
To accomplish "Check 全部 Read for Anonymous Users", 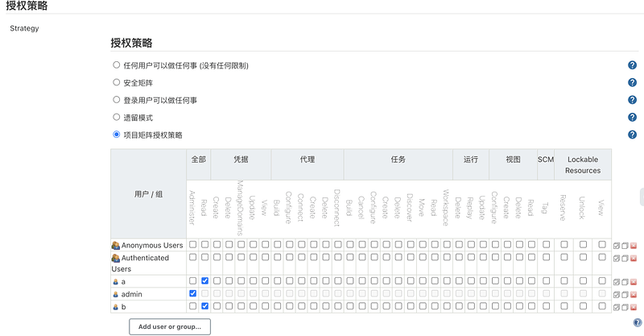I will click(x=204, y=244).
